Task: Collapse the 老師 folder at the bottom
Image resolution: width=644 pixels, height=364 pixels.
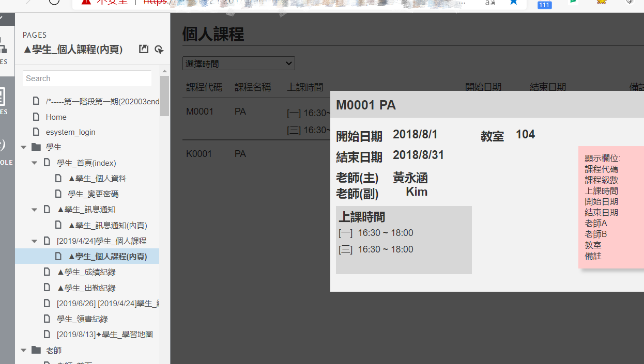Action: coord(23,350)
